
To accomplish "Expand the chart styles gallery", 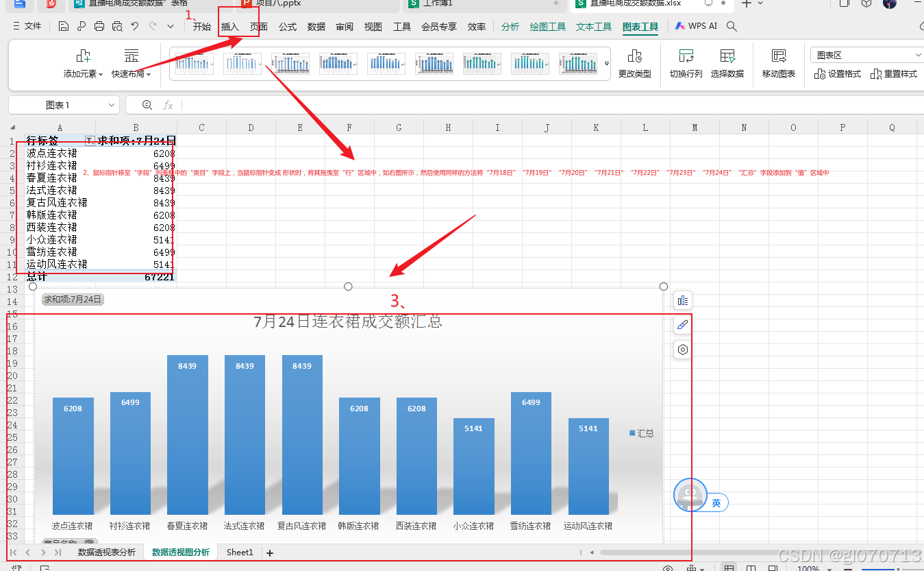I will click(x=606, y=64).
